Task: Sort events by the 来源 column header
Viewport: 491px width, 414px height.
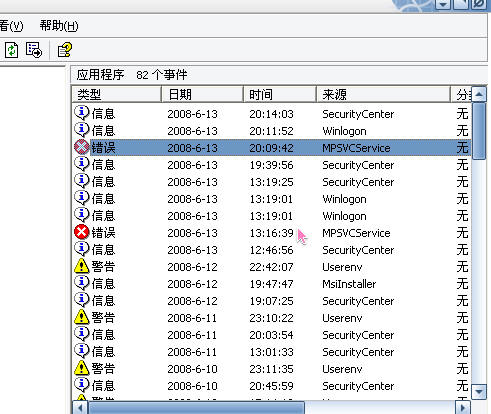Action: pos(383,94)
